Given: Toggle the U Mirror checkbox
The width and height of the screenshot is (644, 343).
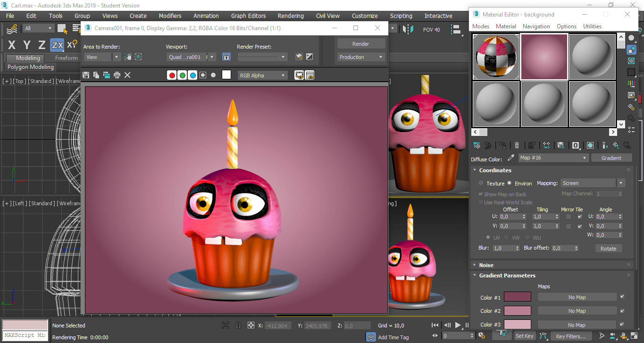Looking at the screenshot, I should click(x=569, y=217).
